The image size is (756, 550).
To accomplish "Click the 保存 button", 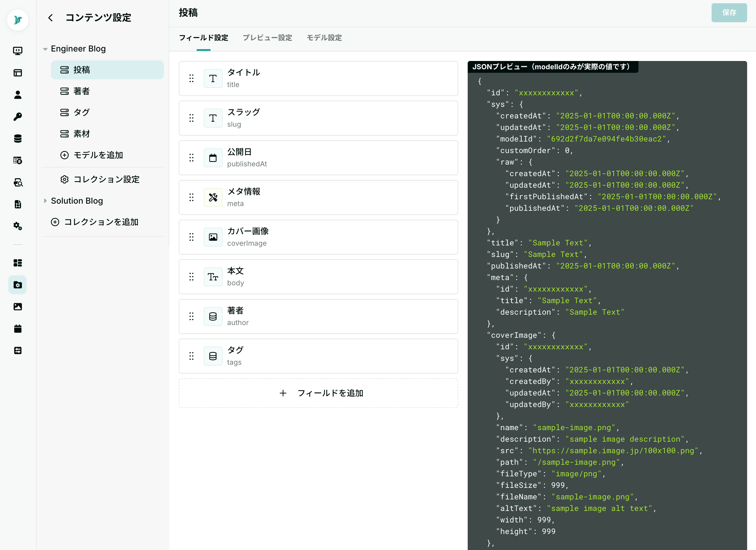I will click(729, 13).
